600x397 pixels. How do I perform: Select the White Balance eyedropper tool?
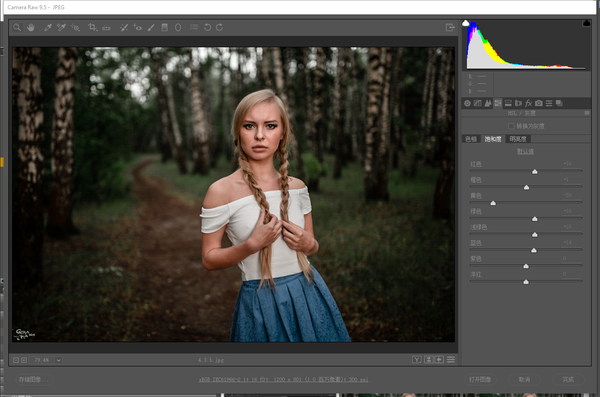[48, 27]
